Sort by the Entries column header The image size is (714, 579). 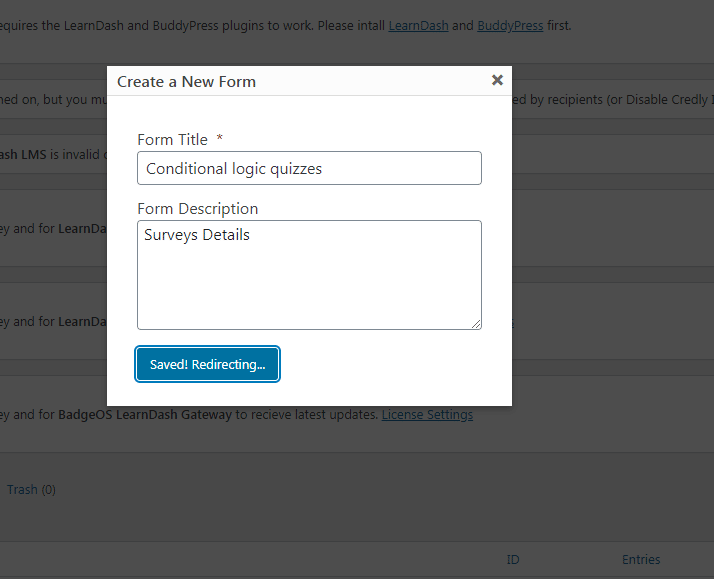[x=641, y=559]
